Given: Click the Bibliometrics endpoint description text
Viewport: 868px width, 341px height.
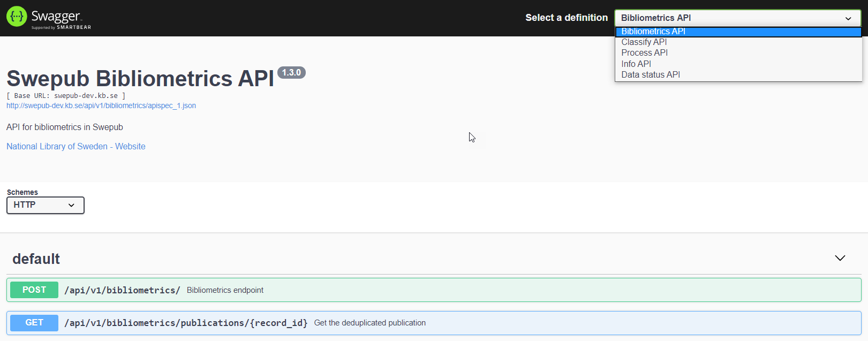Looking at the screenshot, I should [225, 290].
